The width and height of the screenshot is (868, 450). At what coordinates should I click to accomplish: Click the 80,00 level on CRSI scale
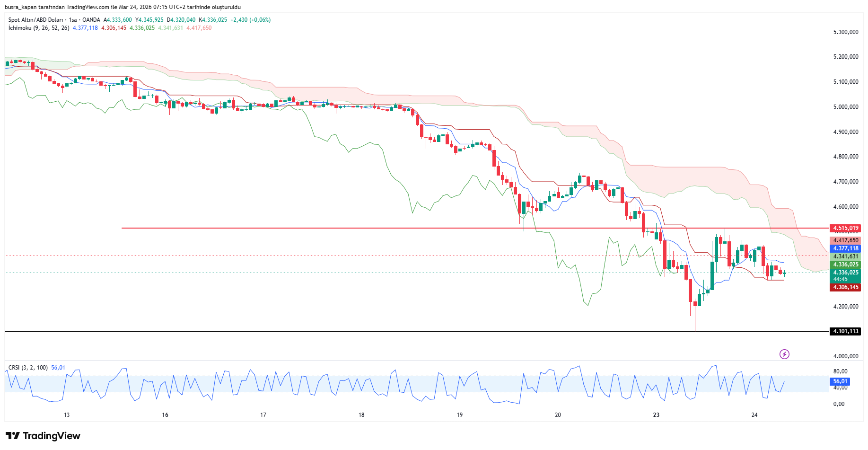point(840,371)
